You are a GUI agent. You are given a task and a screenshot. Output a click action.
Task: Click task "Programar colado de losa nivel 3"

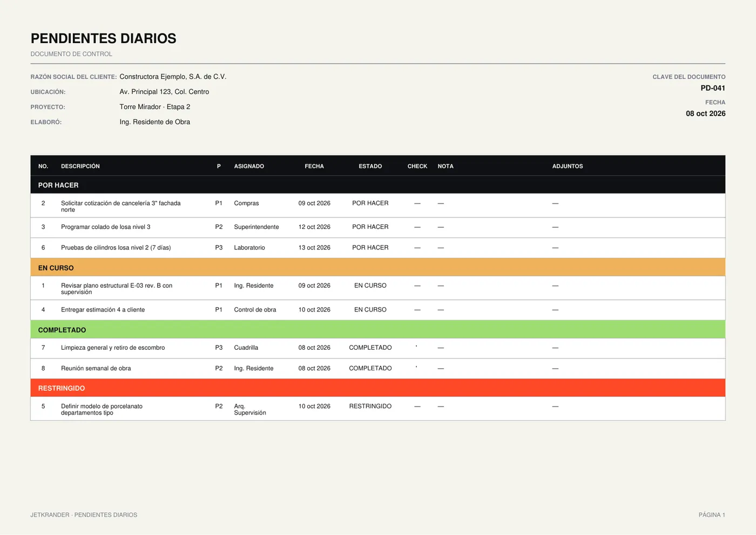click(x=106, y=227)
